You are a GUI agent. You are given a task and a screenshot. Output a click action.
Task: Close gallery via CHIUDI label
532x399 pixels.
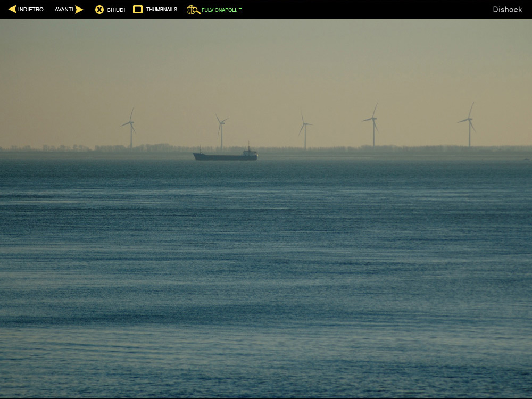pos(115,10)
